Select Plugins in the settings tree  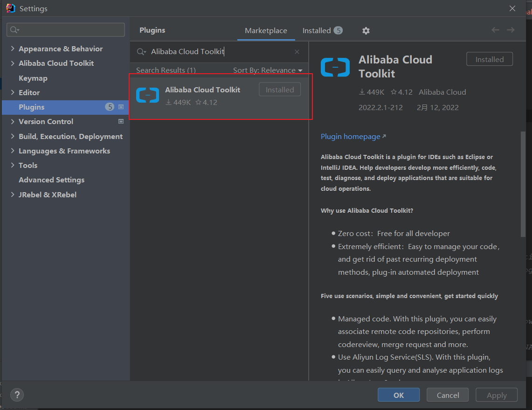point(66,107)
